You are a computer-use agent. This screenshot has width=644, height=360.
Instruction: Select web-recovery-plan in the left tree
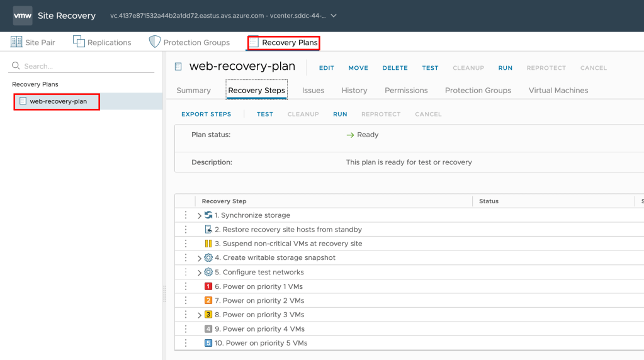tap(58, 101)
